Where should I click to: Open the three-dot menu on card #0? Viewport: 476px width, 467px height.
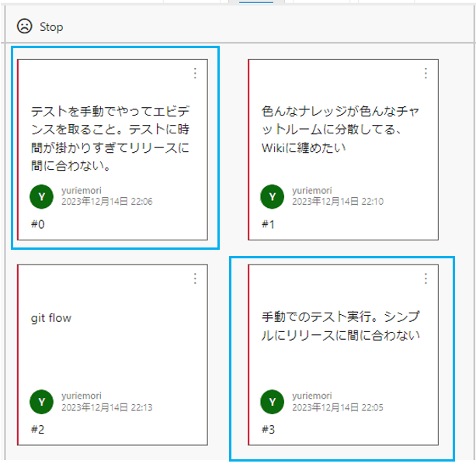[x=195, y=74]
